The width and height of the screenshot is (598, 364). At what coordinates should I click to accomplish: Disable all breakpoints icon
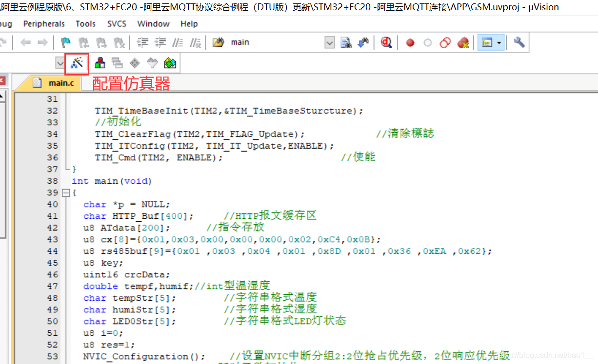click(445, 42)
